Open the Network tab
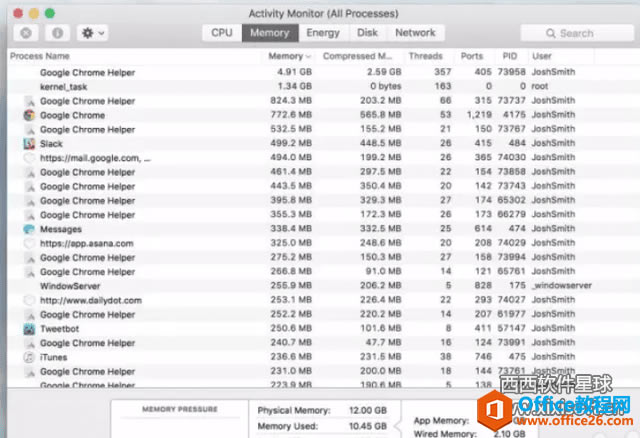The width and height of the screenshot is (640, 438). [415, 33]
